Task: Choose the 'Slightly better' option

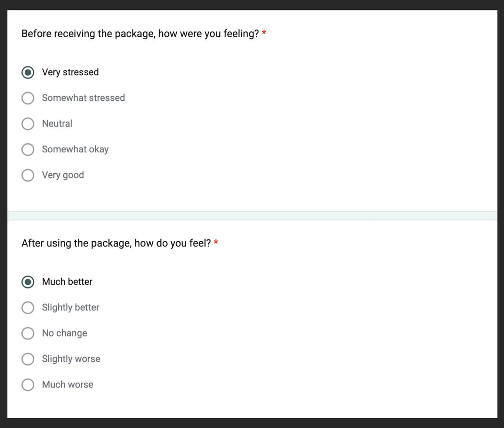Action: coord(28,308)
